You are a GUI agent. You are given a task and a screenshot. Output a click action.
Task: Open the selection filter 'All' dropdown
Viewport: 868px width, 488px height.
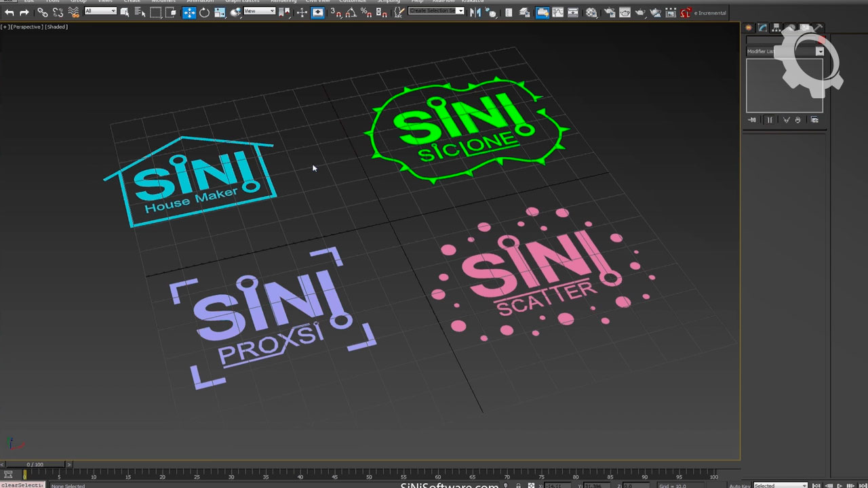coord(100,11)
